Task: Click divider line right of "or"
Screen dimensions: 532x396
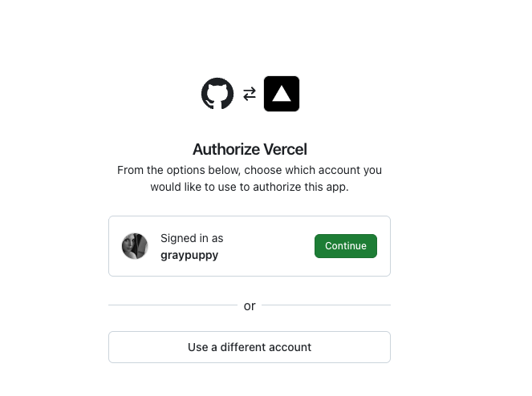Action: point(326,305)
